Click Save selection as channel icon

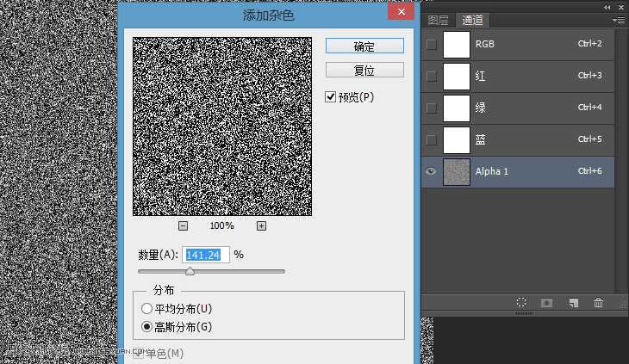click(546, 303)
